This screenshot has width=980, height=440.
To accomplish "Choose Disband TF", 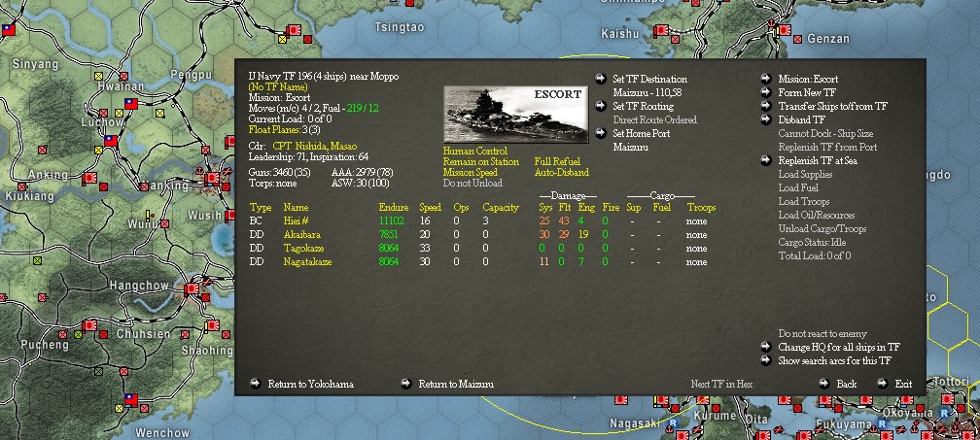I will click(x=802, y=119).
